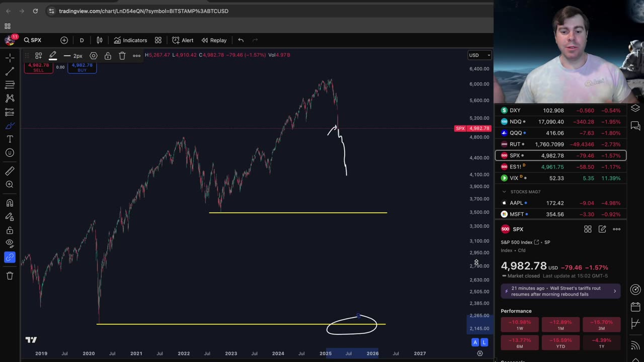Screen dimensions: 644x362
Task: Open the Fibonacci retracement tools
Action: pos(10,85)
